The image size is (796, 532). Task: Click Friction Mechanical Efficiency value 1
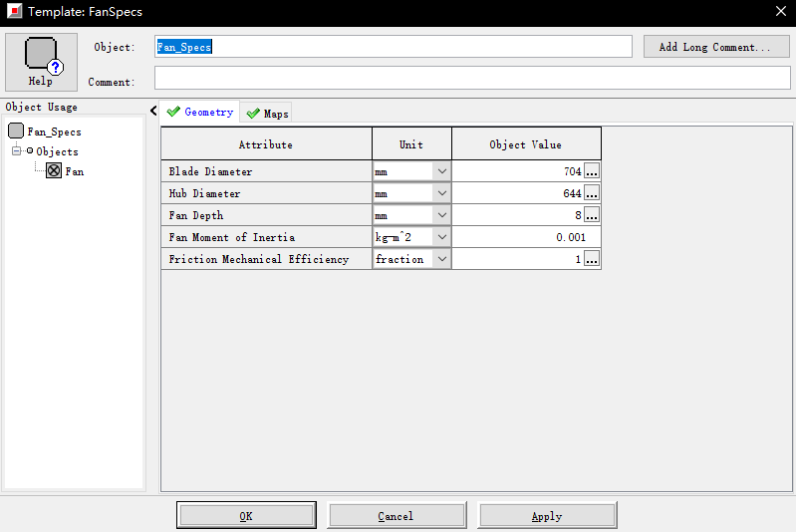click(x=578, y=259)
